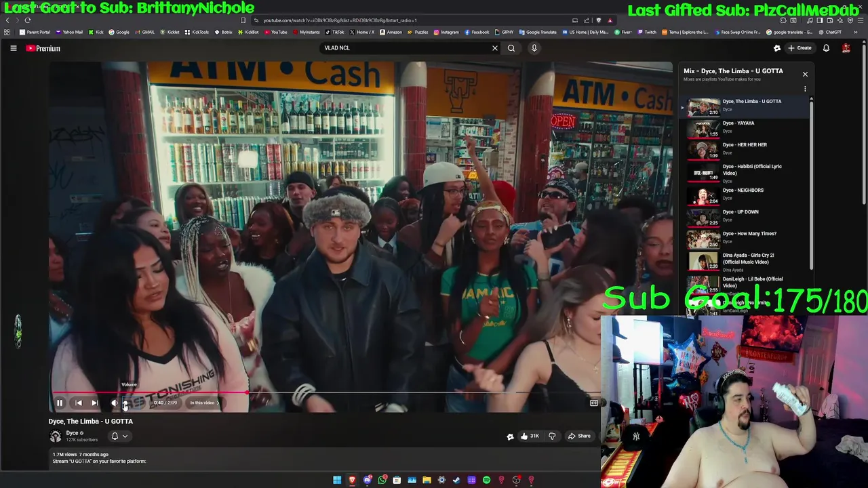Open the Parent Portal bookmark

[x=35, y=32]
